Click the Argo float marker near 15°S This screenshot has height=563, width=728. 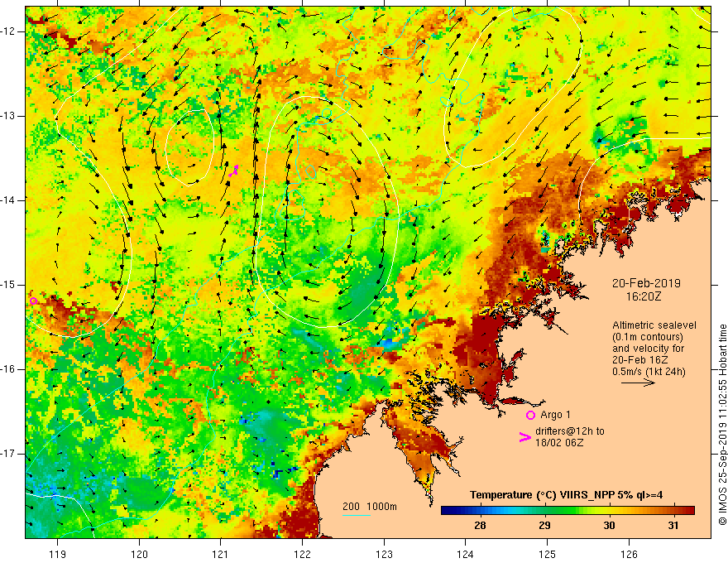33,301
